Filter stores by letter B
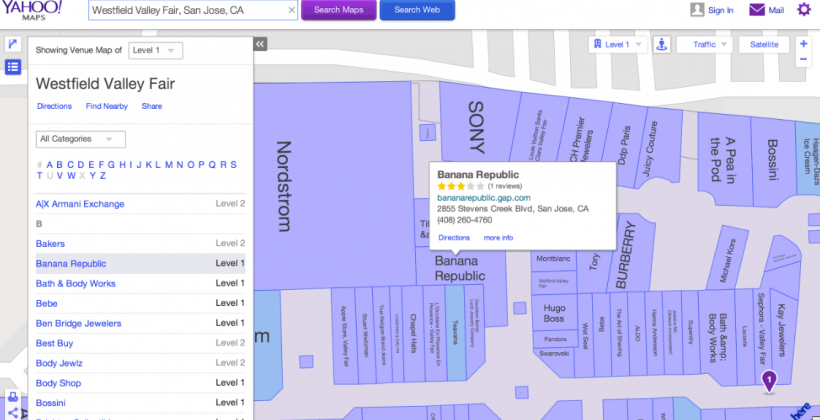The width and height of the screenshot is (820, 420). tap(60, 165)
